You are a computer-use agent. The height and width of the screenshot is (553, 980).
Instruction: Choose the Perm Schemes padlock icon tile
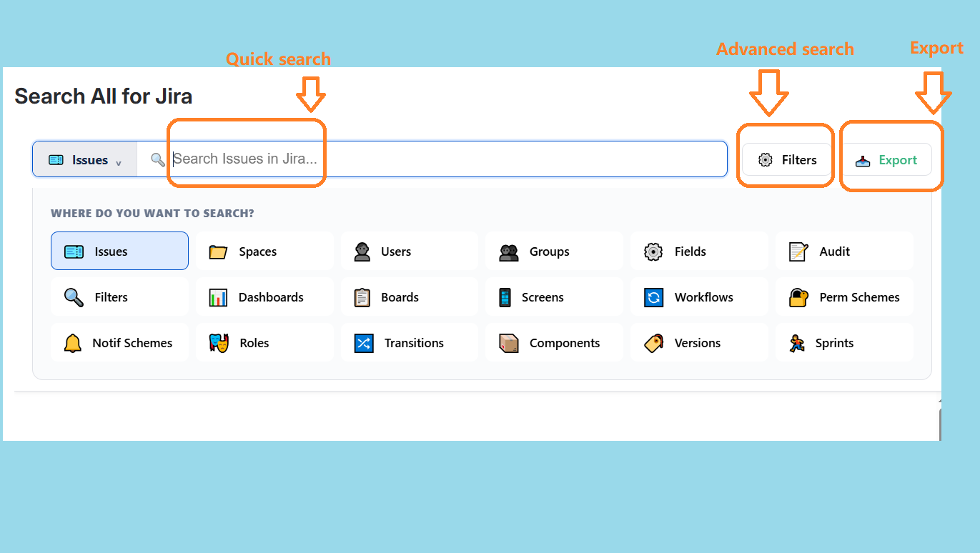(x=844, y=297)
